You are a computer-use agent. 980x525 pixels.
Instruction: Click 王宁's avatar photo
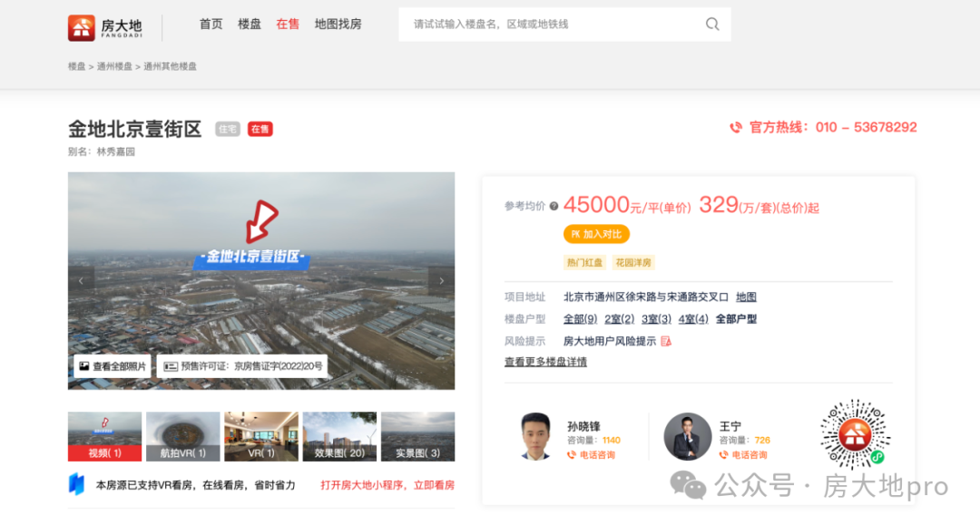(688, 436)
